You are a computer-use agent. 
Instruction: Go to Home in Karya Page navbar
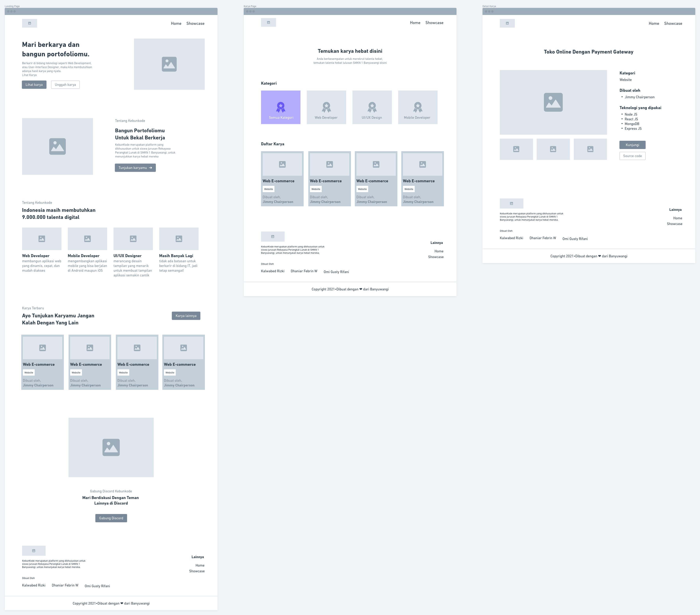(415, 23)
